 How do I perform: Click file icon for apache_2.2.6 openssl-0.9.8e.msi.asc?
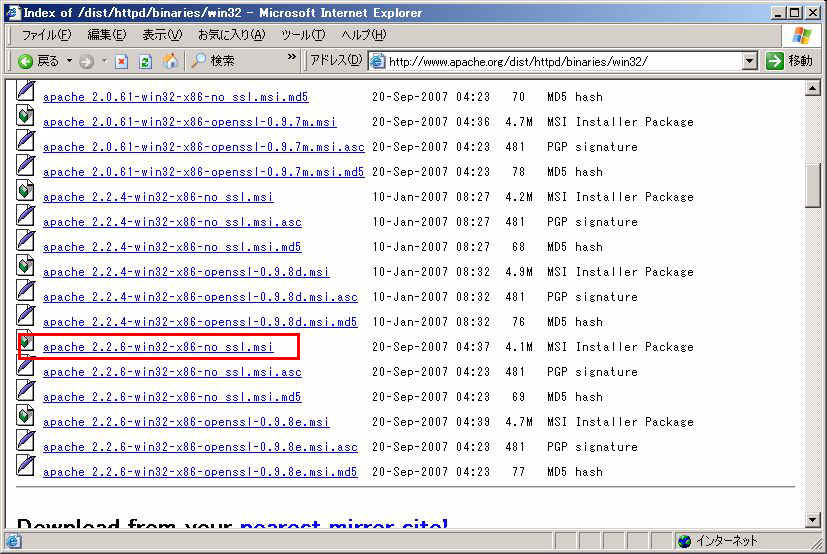point(25,441)
